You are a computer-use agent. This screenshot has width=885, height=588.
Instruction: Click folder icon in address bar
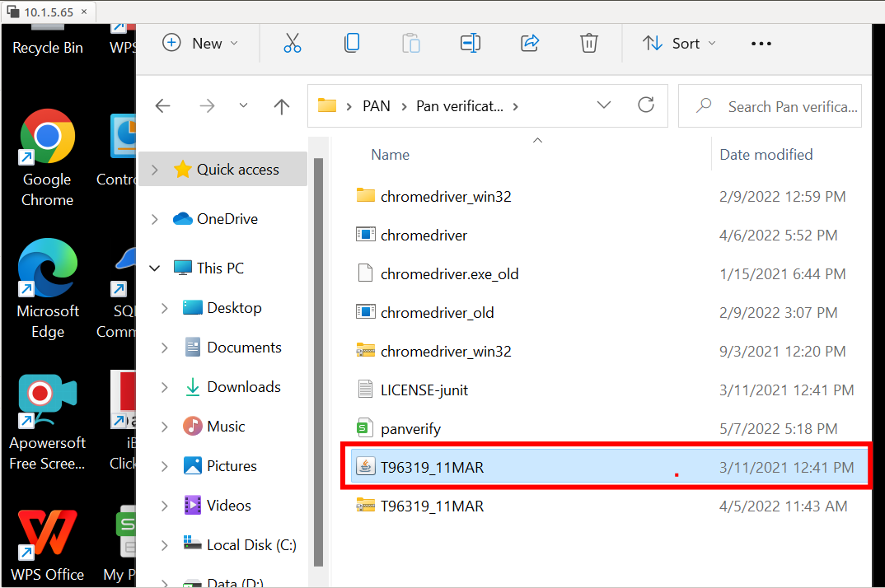click(327, 105)
